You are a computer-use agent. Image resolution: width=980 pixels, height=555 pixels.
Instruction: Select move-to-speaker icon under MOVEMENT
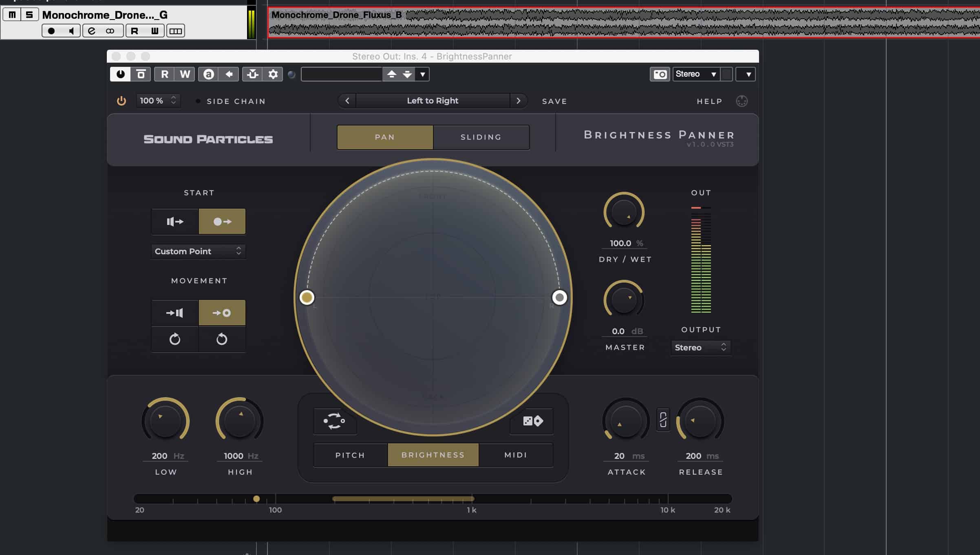pyautogui.click(x=175, y=313)
